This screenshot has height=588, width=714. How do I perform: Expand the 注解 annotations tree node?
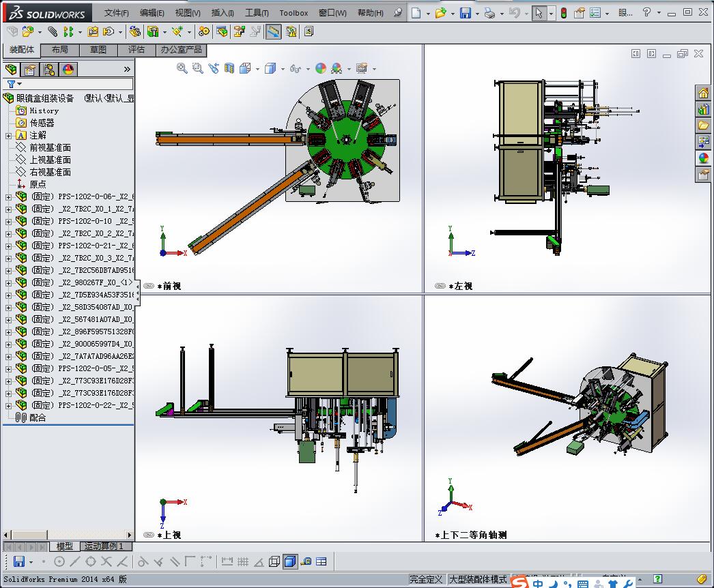pos(8,136)
